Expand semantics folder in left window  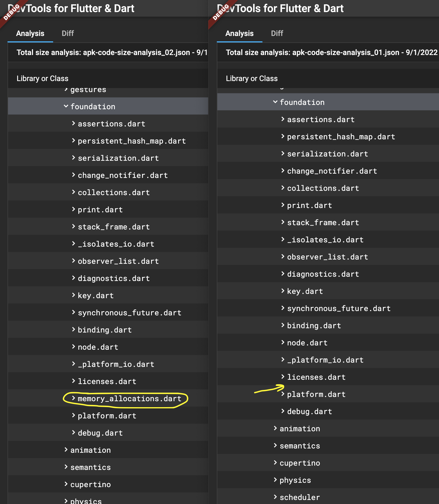(66, 467)
